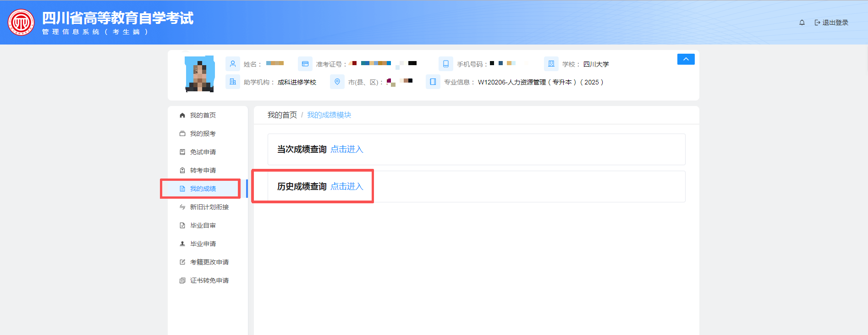Image resolution: width=868 pixels, height=335 pixels.
Task: Click the 准考证号 card icon
Action: [305, 64]
